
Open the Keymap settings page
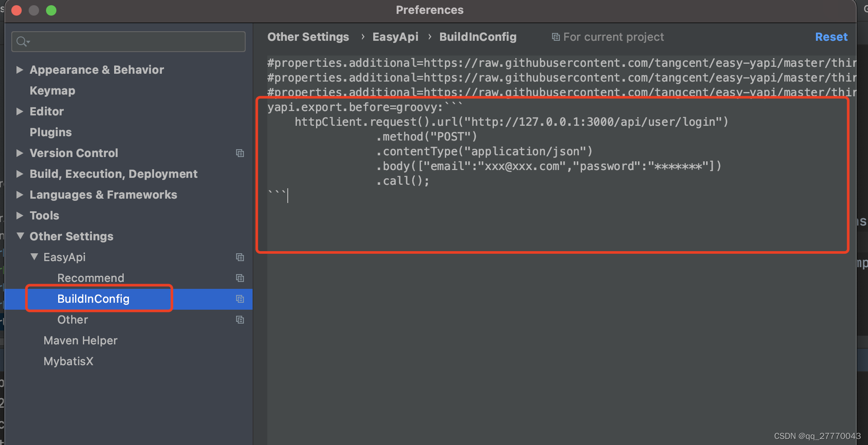coord(53,91)
